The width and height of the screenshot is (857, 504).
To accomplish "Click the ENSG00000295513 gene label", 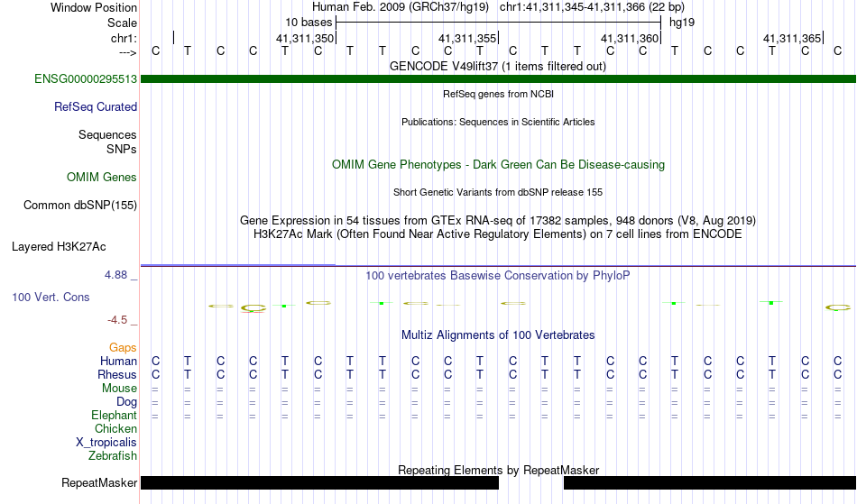I will [x=86, y=79].
